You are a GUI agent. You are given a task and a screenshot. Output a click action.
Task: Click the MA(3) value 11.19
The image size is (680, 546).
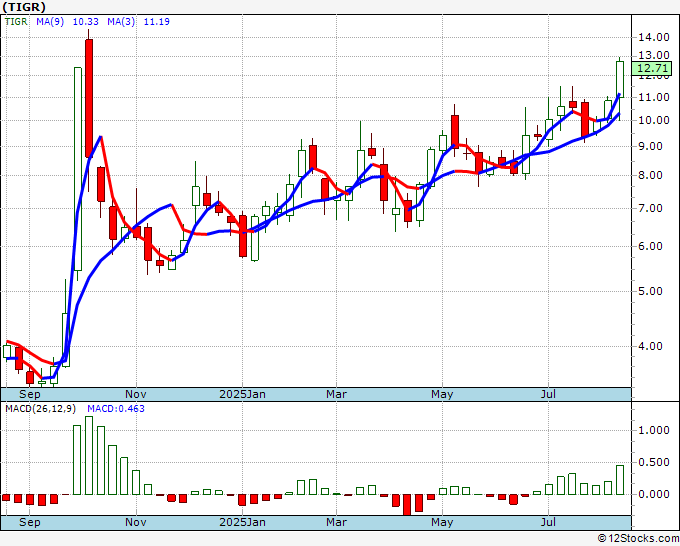point(157,22)
